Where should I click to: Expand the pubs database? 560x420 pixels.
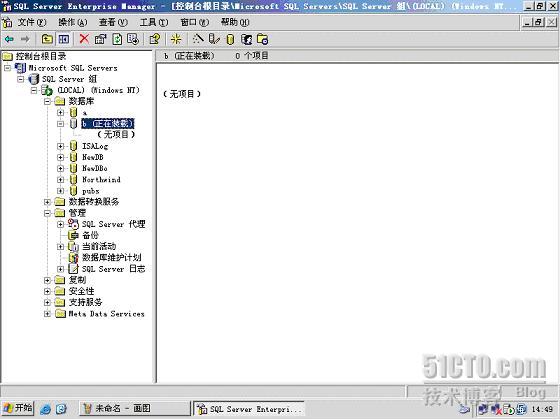coord(61,191)
